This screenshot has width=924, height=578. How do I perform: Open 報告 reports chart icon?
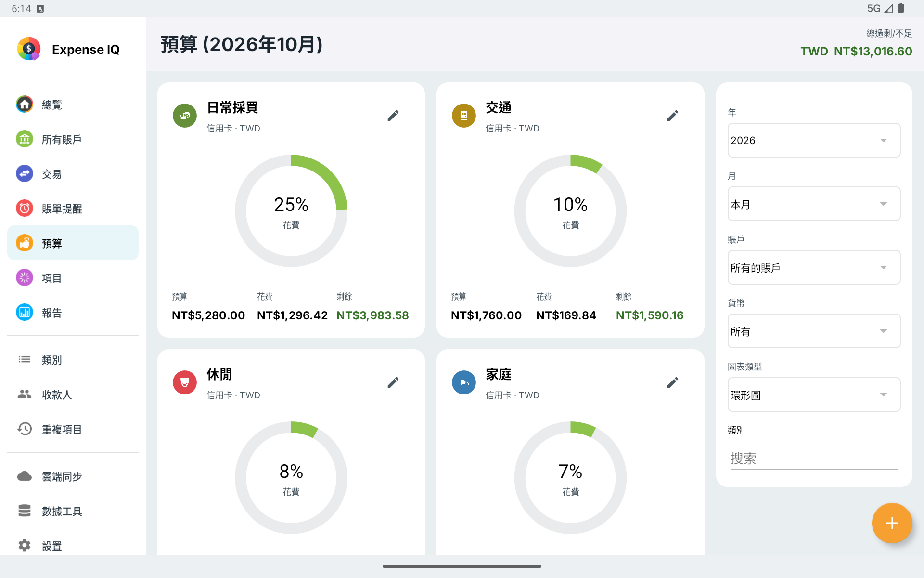pos(25,313)
